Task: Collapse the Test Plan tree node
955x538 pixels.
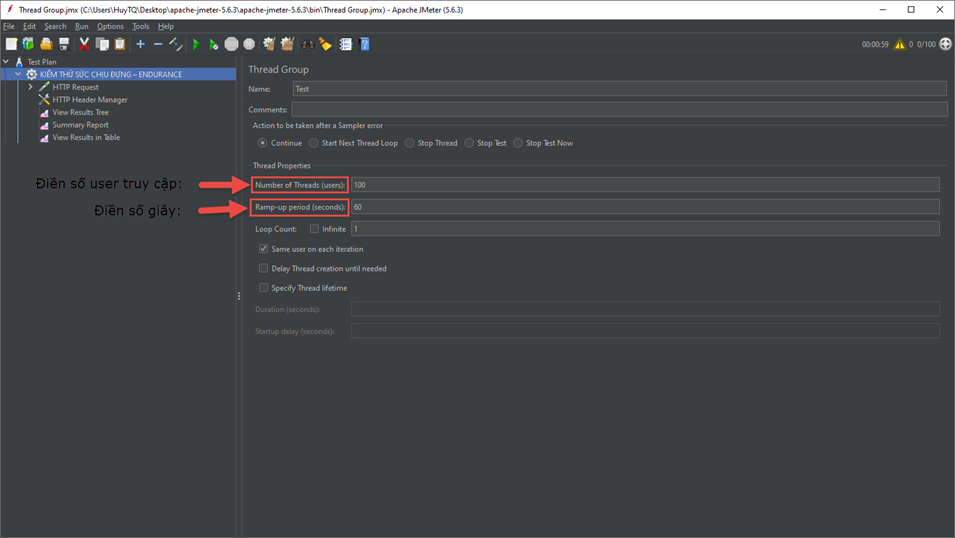Action: point(6,62)
